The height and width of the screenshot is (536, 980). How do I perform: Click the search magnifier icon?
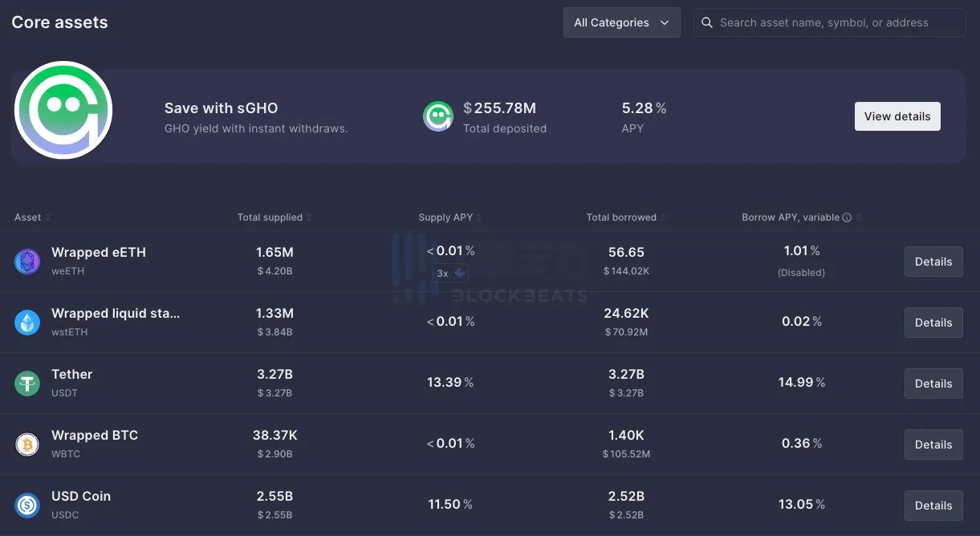tap(707, 22)
